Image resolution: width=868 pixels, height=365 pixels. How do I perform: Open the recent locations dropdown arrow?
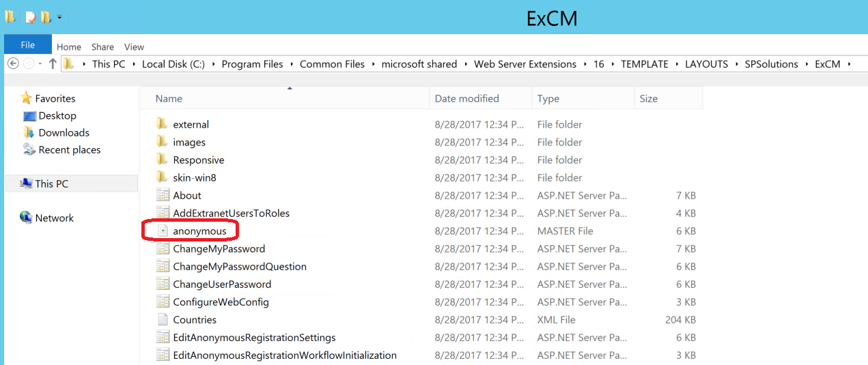[x=40, y=63]
